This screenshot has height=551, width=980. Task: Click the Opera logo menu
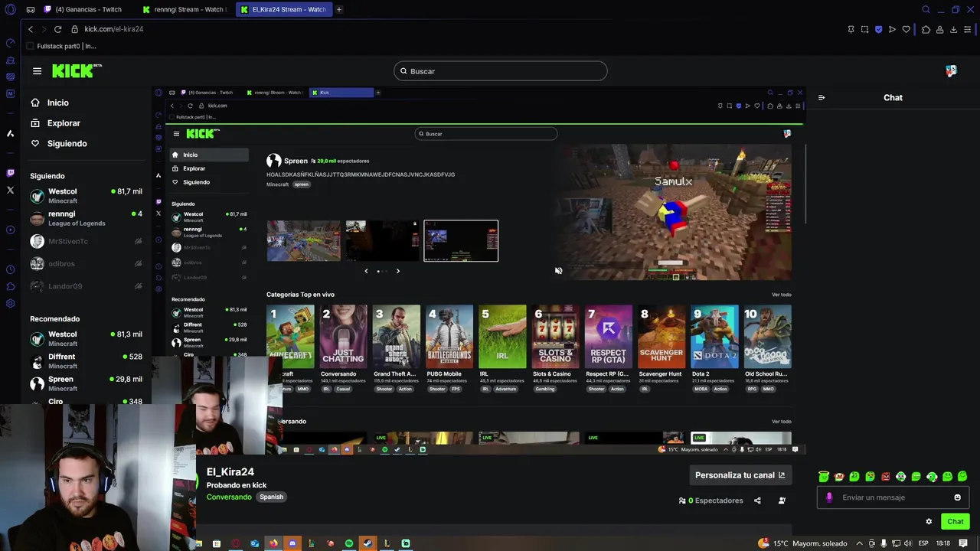10,9
